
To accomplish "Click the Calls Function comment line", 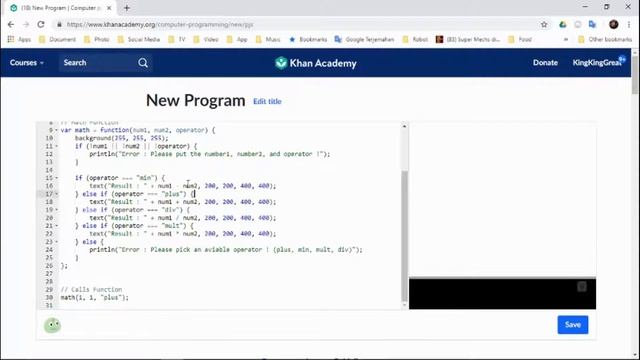I will pos(91,289).
